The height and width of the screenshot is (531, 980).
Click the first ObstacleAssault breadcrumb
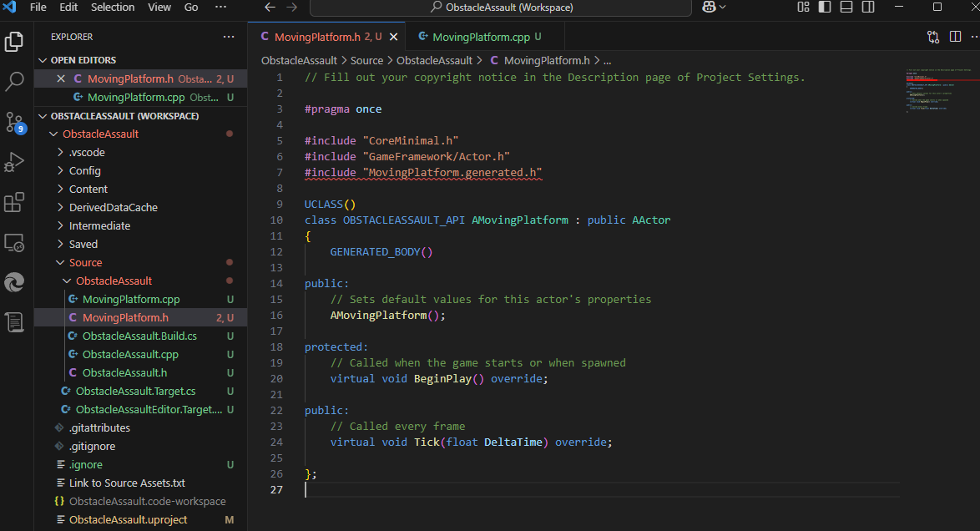coord(300,61)
